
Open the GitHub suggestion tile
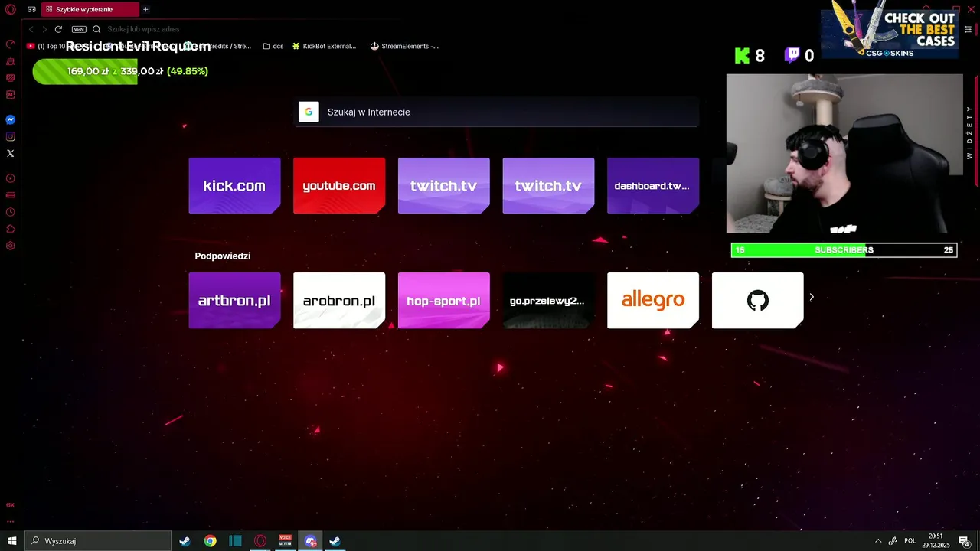point(758,301)
